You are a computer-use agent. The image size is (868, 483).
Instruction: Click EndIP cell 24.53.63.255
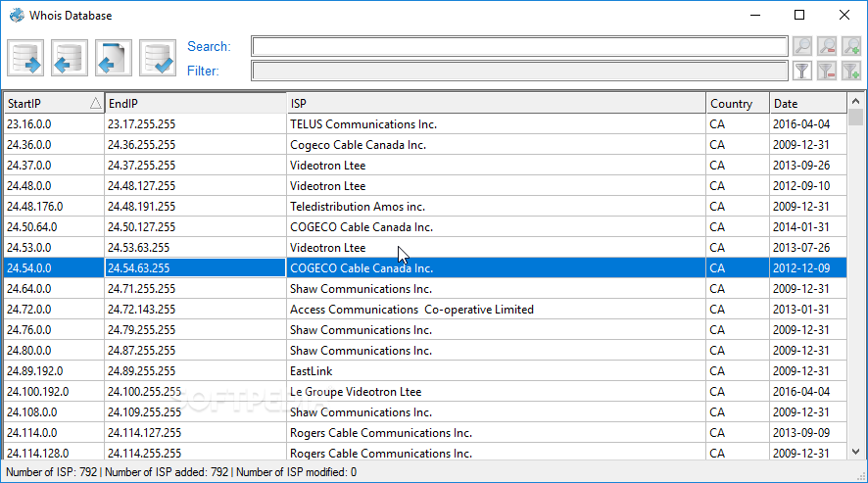pos(195,248)
